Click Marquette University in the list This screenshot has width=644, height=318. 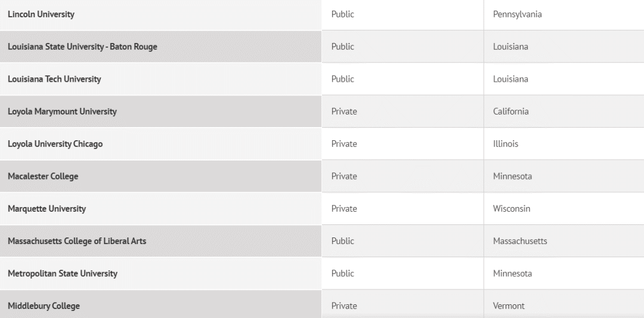pos(47,209)
